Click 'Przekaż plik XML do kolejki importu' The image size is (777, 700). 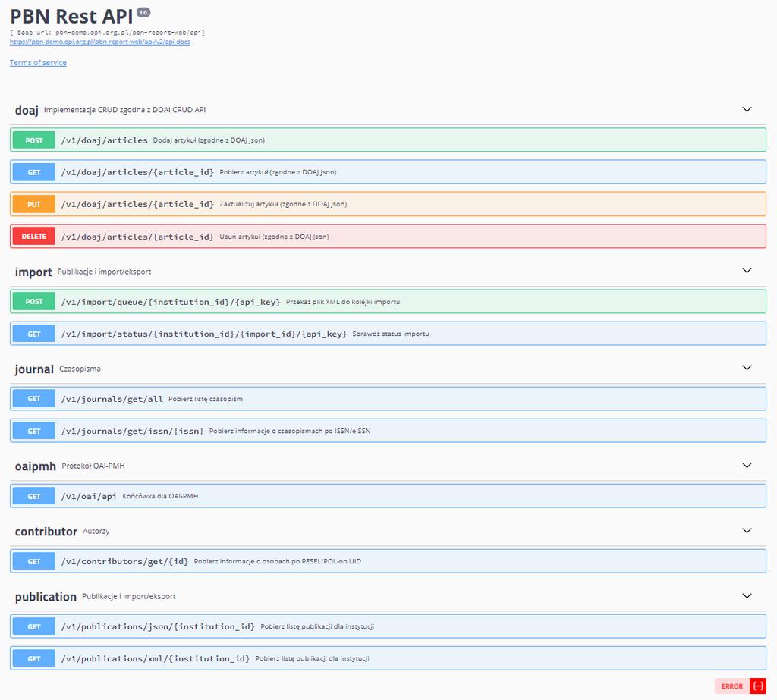[343, 302]
